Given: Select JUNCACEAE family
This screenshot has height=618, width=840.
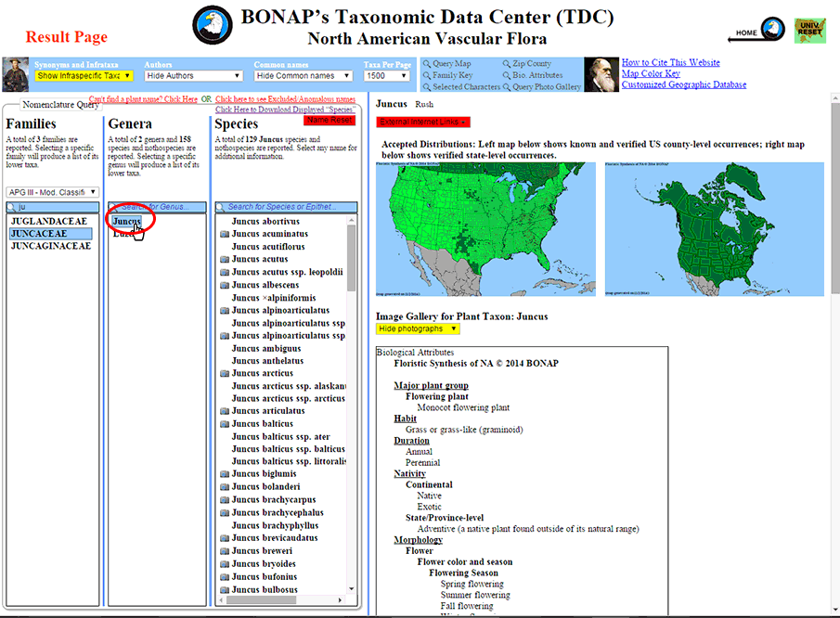Looking at the screenshot, I should 51,234.
